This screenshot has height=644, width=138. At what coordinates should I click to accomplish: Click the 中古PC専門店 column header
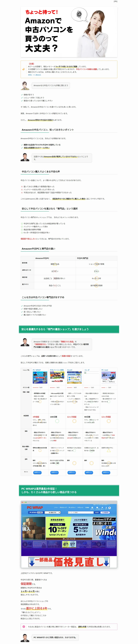[x=96, y=258]
